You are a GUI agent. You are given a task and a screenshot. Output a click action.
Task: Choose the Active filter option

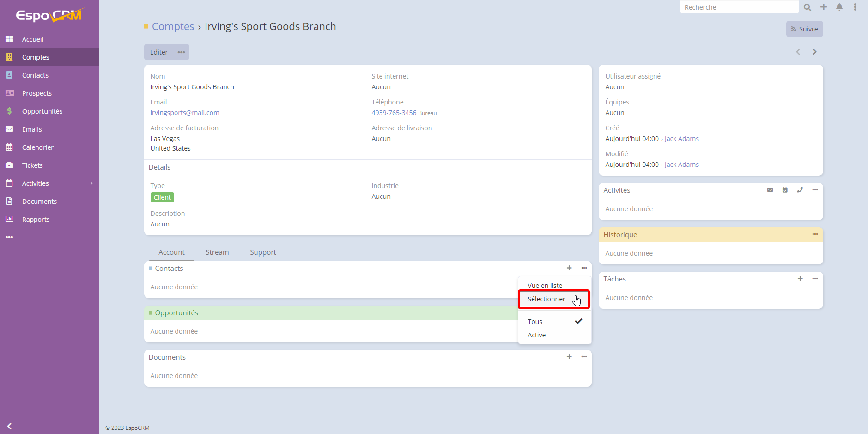point(537,335)
